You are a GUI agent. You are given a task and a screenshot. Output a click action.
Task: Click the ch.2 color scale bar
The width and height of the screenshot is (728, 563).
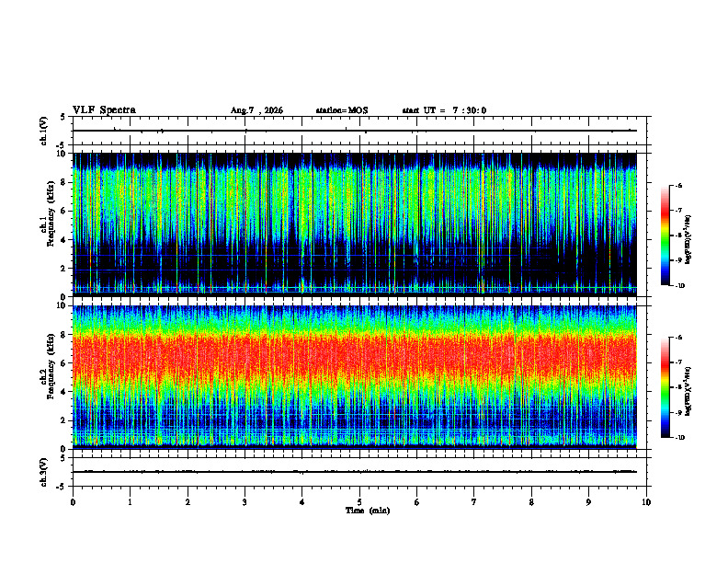[x=665, y=387]
